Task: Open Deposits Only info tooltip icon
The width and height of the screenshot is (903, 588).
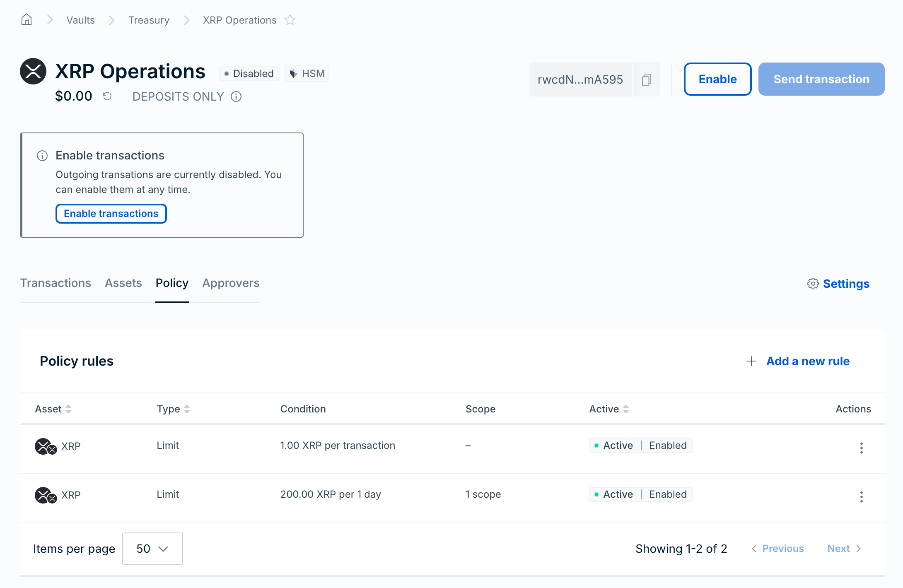Action: 236,96
